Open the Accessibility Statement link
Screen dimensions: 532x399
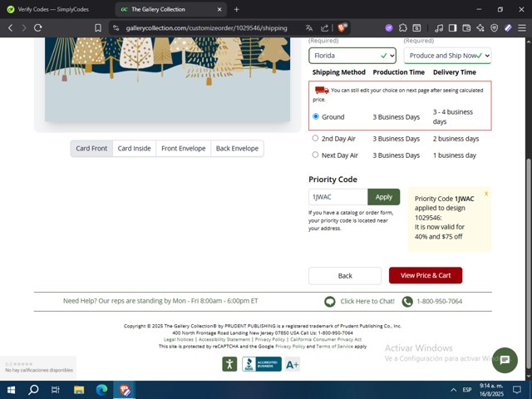(224, 339)
